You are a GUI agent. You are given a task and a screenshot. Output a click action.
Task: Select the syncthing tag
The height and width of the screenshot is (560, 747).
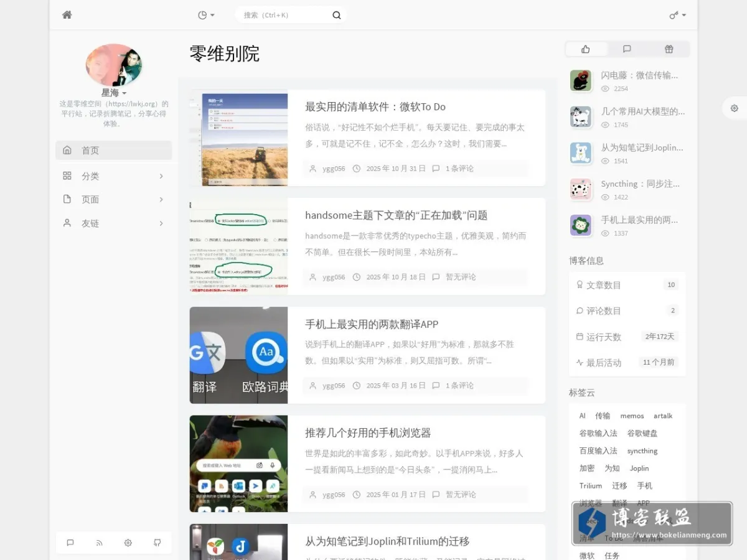pyautogui.click(x=642, y=450)
